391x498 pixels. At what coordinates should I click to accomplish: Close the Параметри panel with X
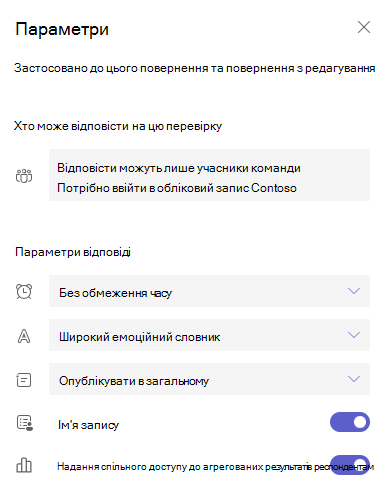(364, 27)
